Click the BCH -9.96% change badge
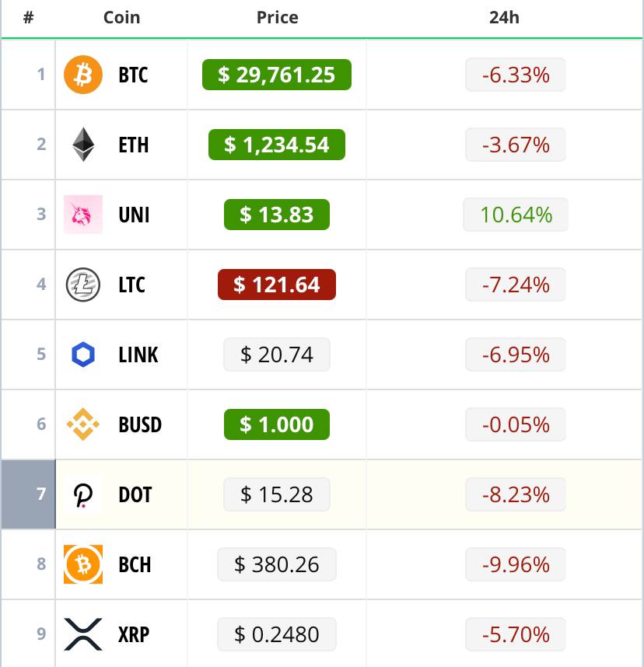The image size is (644, 667). [516, 564]
